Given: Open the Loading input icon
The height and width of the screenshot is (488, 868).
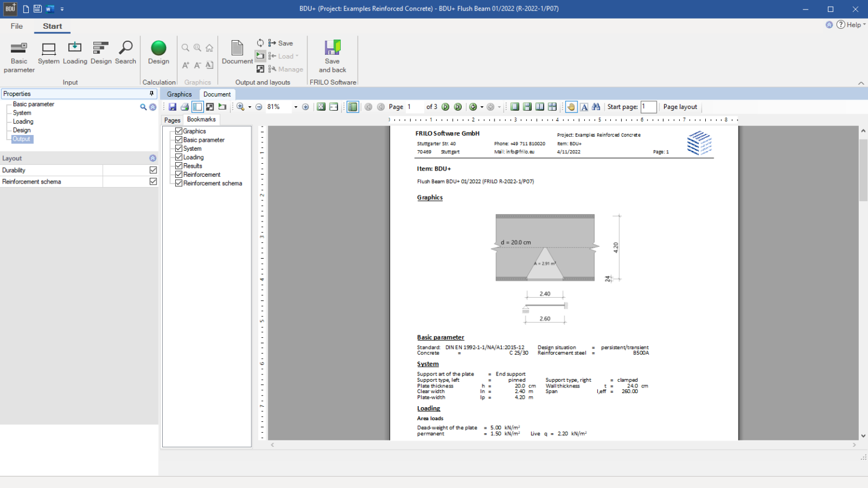Looking at the screenshot, I should 75,54.
